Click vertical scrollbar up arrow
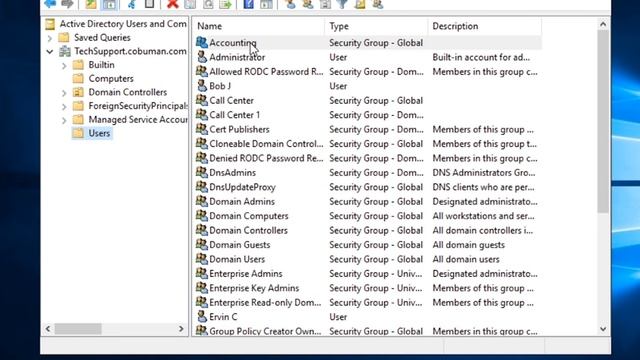Viewport: 640px width, 360px height. tap(603, 24)
